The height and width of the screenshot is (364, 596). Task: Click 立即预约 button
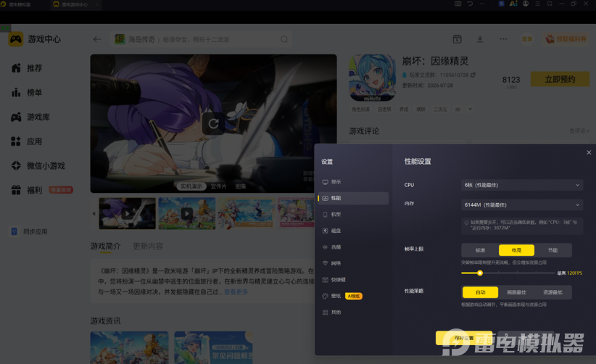pos(560,79)
